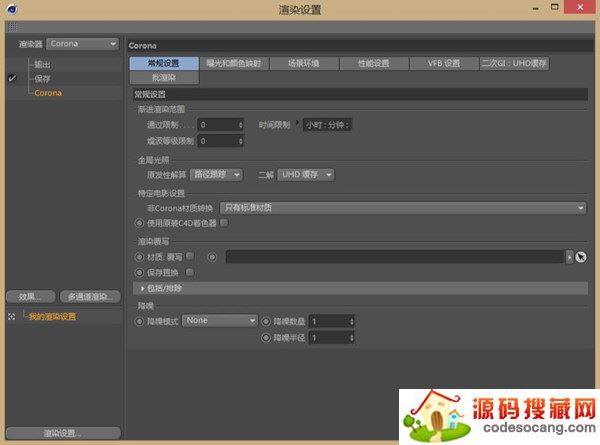This screenshot has height=445, width=600.
Task: Click the object picker arrow icon beside material override
Action: [x=580, y=257]
